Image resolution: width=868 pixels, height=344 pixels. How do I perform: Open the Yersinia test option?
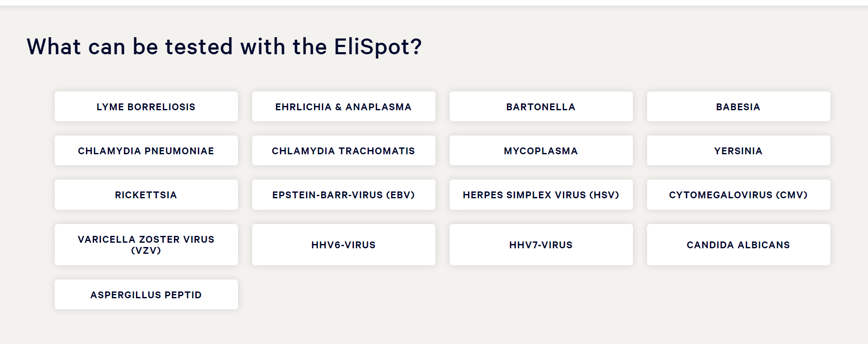pos(739,150)
